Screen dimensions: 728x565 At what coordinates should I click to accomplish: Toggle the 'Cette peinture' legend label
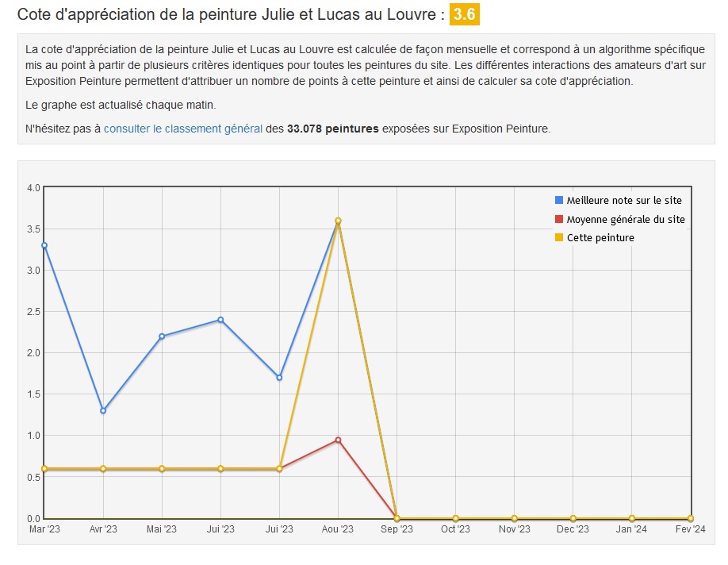click(600, 237)
